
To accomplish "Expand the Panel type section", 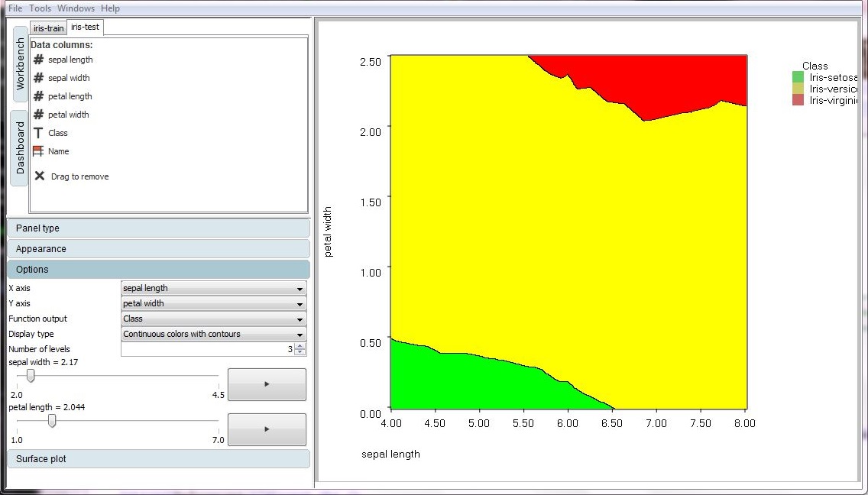I will click(158, 228).
